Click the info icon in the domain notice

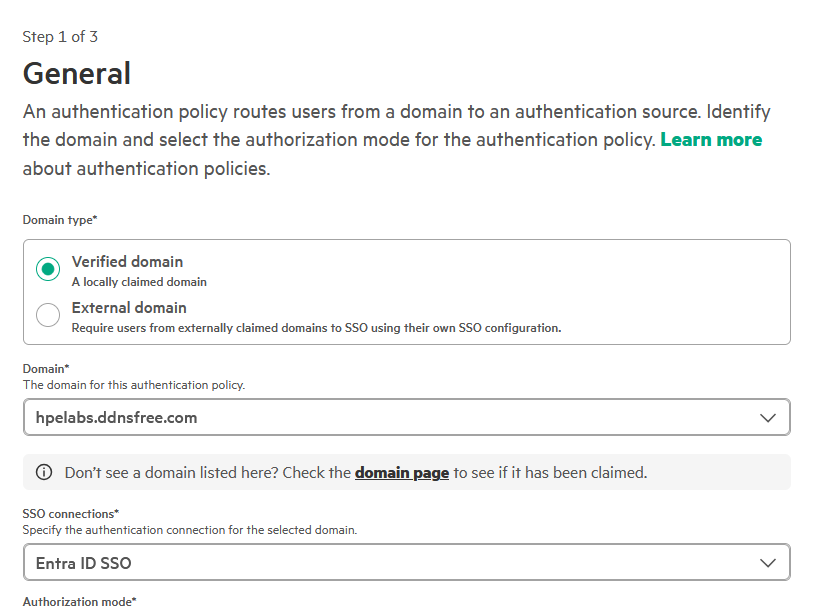click(x=44, y=473)
